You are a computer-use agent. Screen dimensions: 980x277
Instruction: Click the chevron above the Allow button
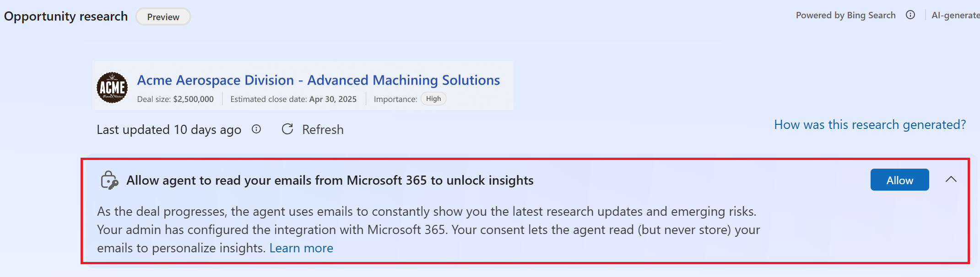coord(952,180)
